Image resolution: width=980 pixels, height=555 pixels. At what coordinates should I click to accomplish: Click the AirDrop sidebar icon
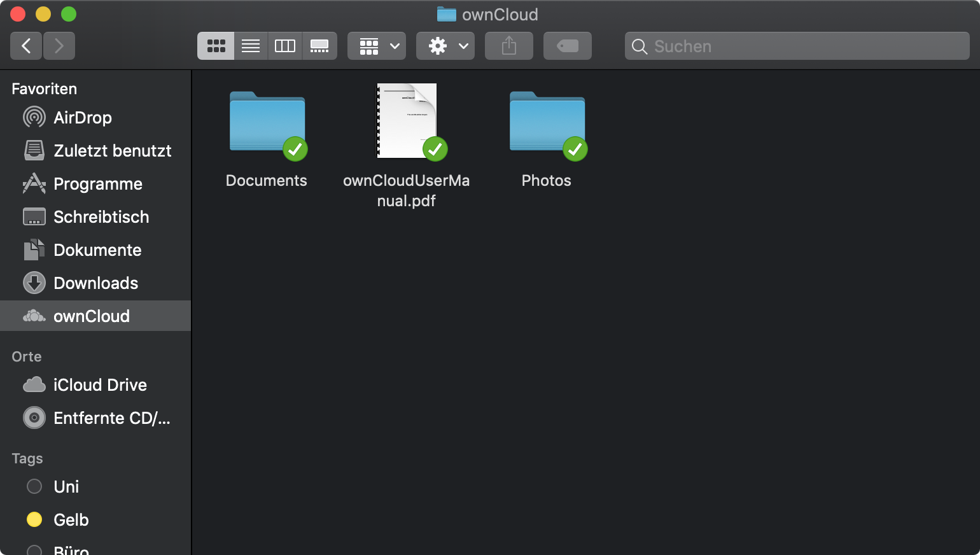pos(34,117)
